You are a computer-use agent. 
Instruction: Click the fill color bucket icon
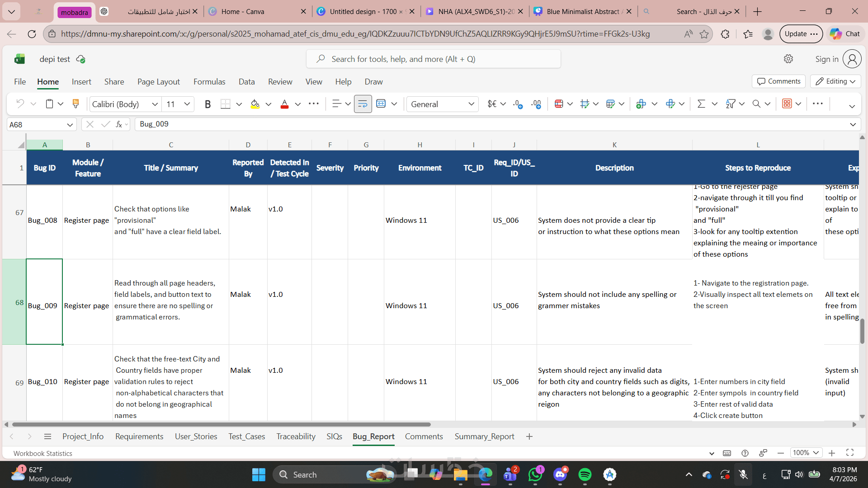[255, 104]
